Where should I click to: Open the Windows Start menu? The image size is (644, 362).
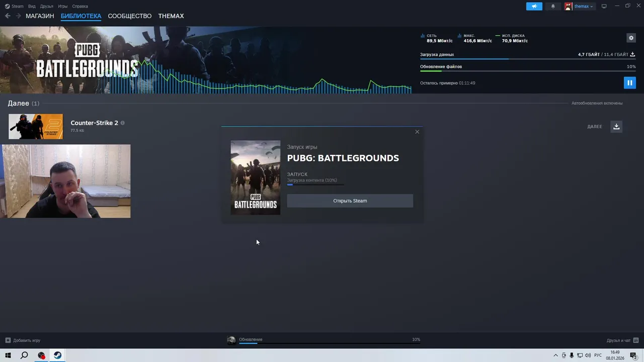pyautogui.click(x=8, y=355)
